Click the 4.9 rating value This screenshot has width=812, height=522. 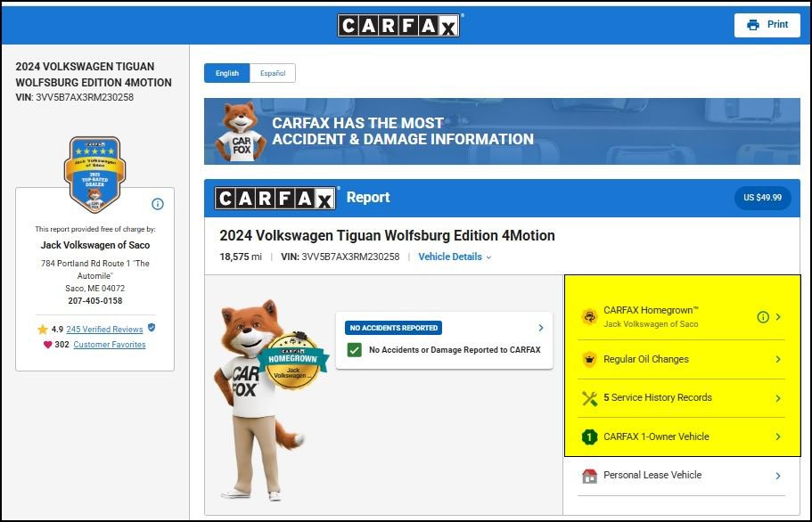pyautogui.click(x=57, y=329)
